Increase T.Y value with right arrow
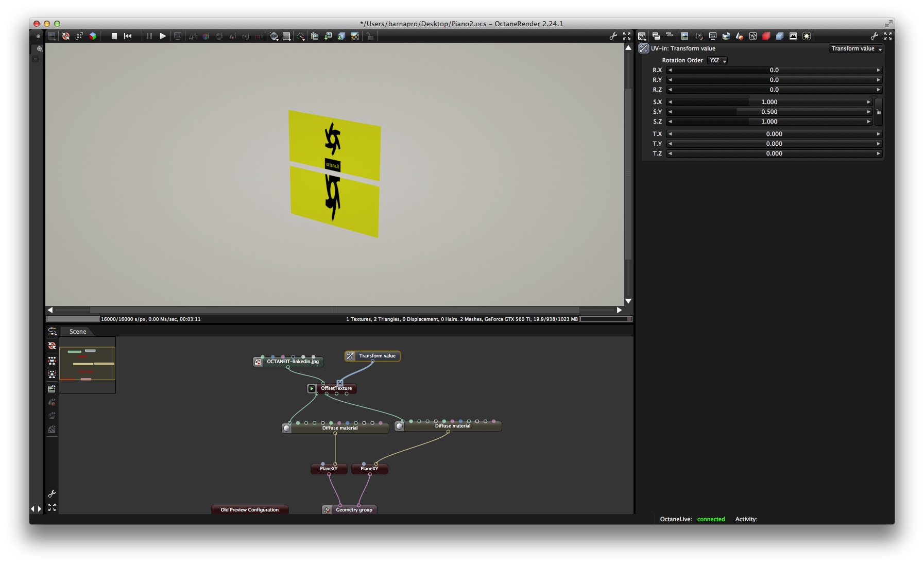924x565 pixels. (x=878, y=144)
